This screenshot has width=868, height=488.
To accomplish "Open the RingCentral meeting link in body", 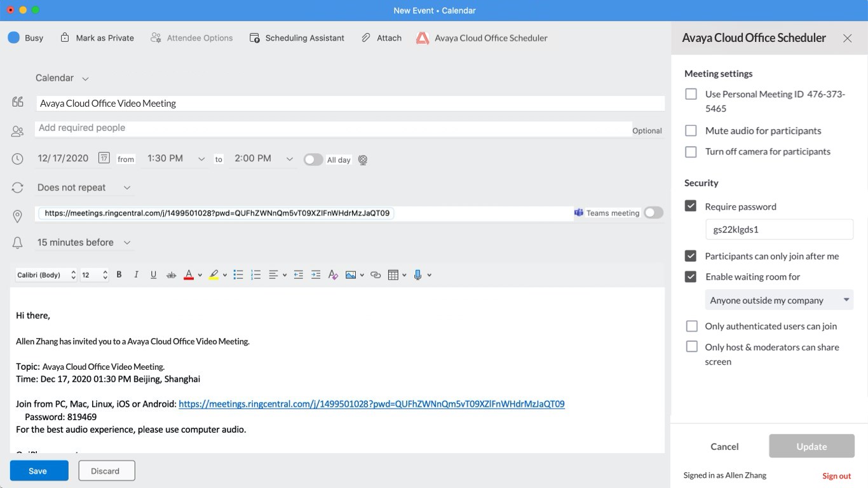I will 372,404.
